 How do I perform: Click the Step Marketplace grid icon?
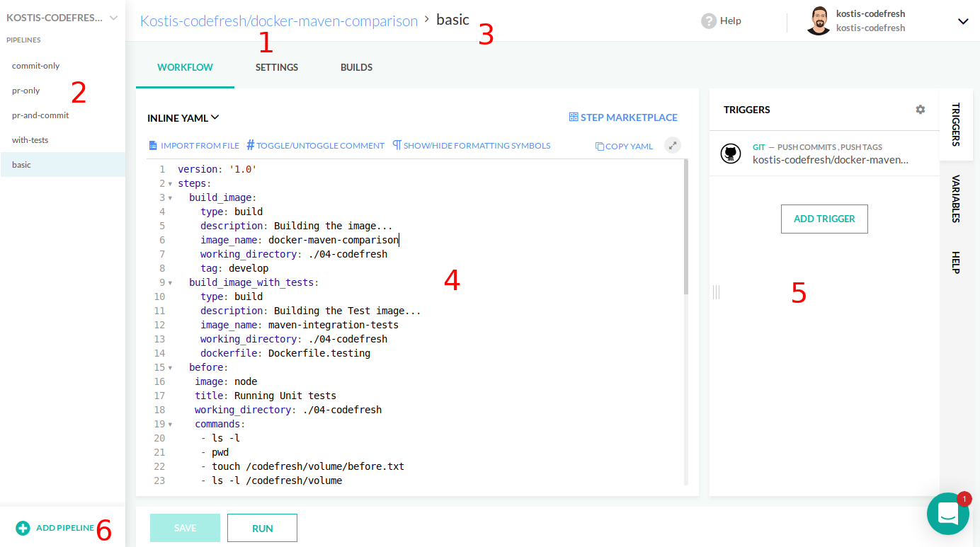click(574, 117)
